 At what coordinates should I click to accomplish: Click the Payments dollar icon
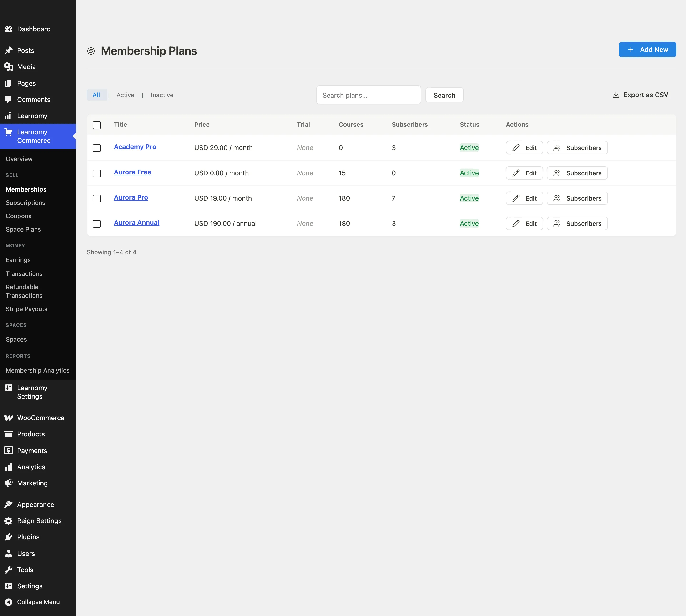pyautogui.click(x=9, y=450)
